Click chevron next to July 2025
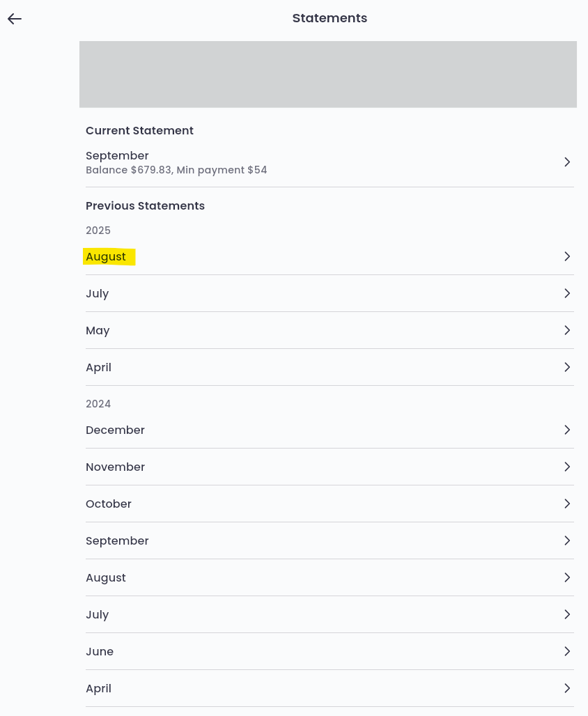The image size is (588, 716). coord(567,293)
